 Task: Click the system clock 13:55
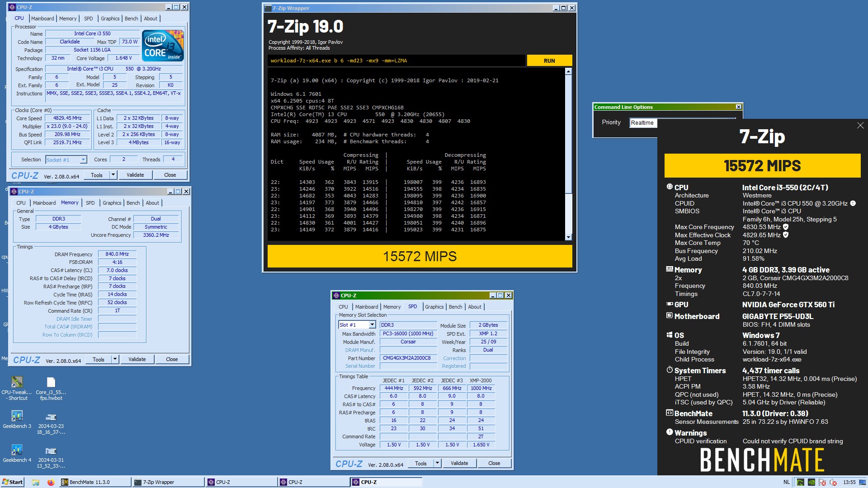click(849, 482)
